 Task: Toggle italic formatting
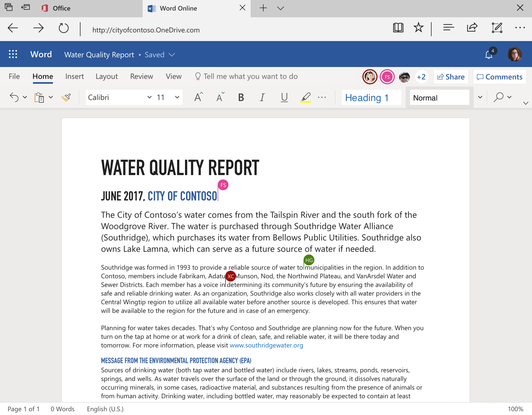[x=262, y=97]
